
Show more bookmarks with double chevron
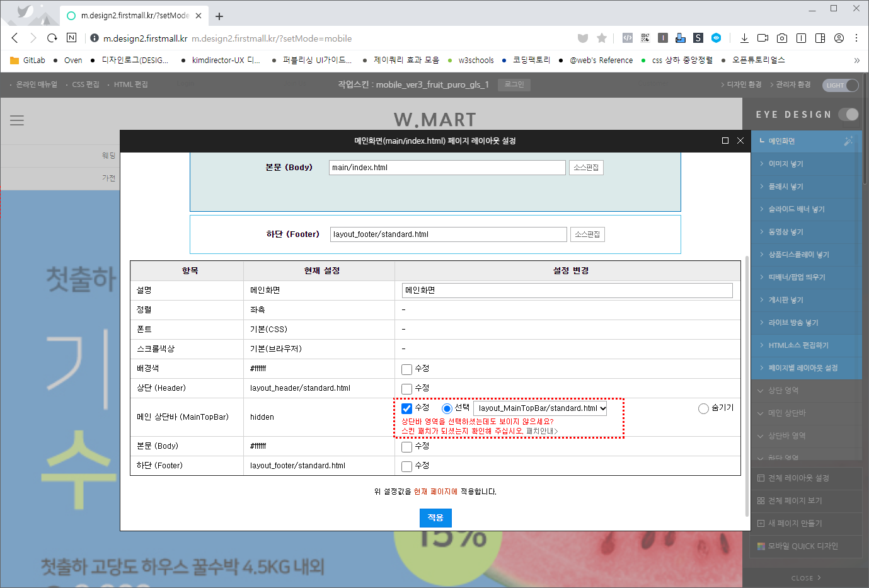pos(856,61)
